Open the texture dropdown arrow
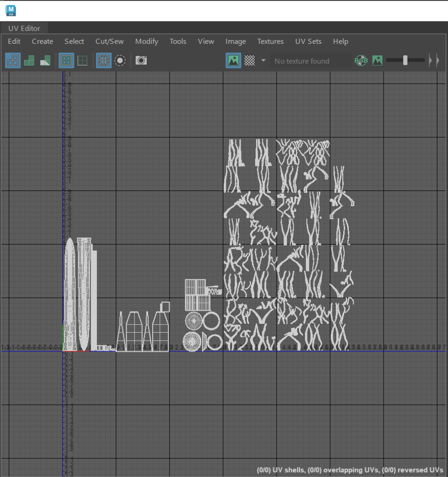 pos(263,61)
